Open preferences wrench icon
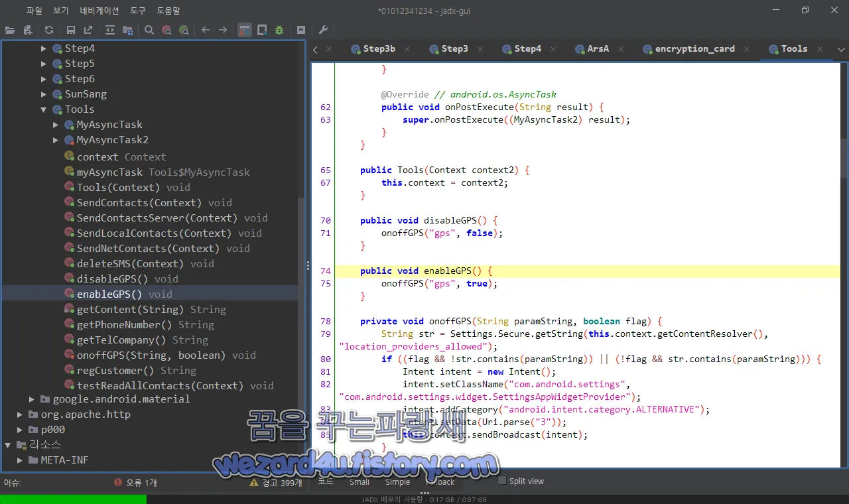Image resolution: width=849 pixels, height=504 pixels. 323,30
